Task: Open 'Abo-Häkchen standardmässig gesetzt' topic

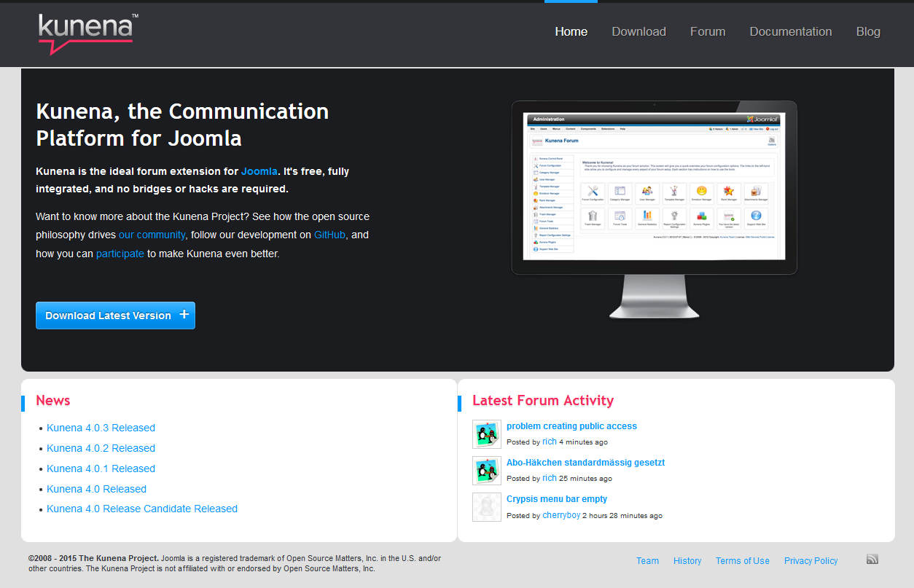Action: (585, 463)
